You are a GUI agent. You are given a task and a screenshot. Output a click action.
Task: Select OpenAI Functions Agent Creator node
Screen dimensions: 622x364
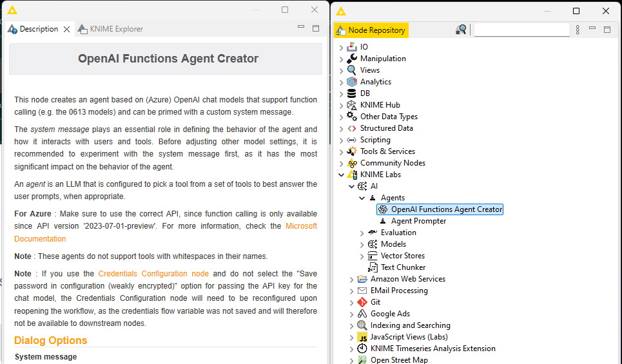pos(447,209)
